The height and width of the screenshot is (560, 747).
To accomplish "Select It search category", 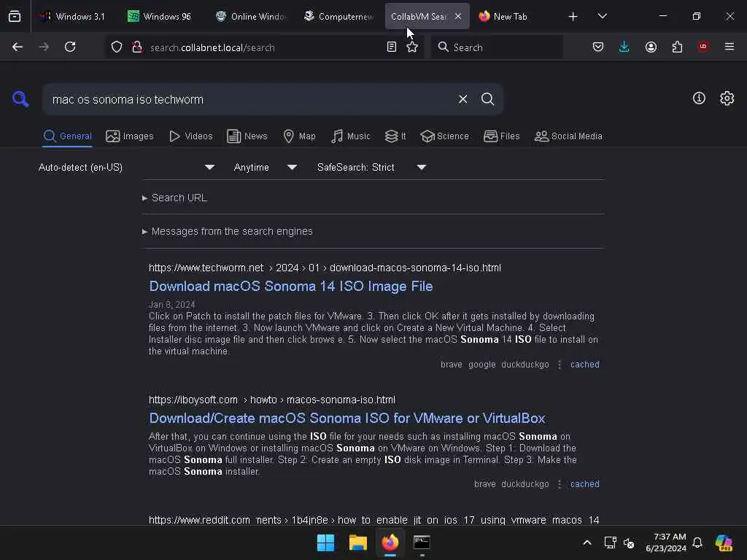I will (x=395, y=136).
